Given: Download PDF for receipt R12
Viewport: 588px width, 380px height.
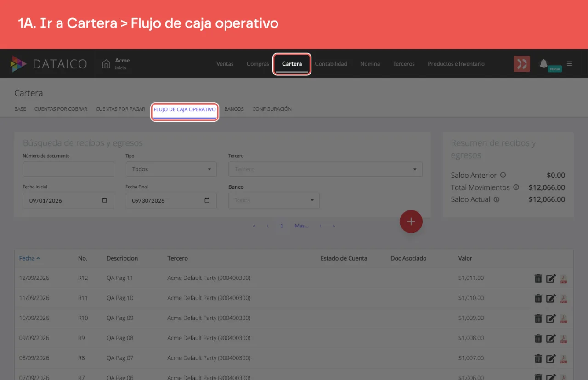Looking at the screenshot, I should 564,278.
